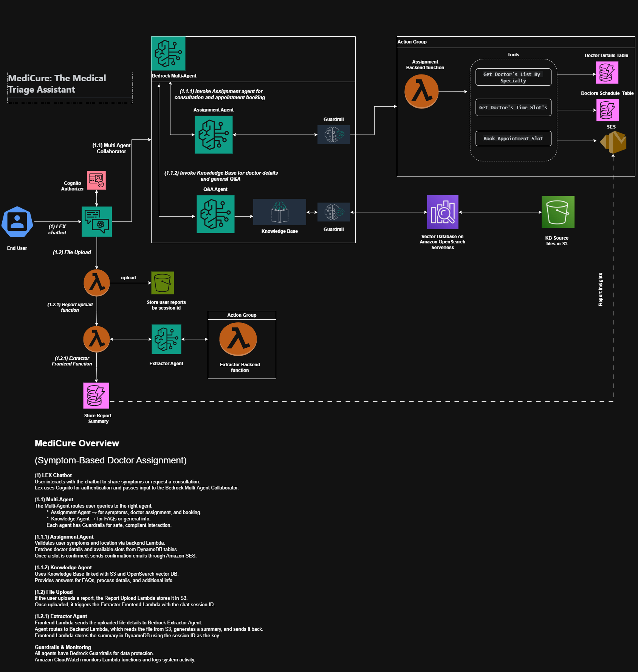The image size is (638, 672).
Task: Click the Extractor Backend function Lambda icon
Action: coord(238,339)
